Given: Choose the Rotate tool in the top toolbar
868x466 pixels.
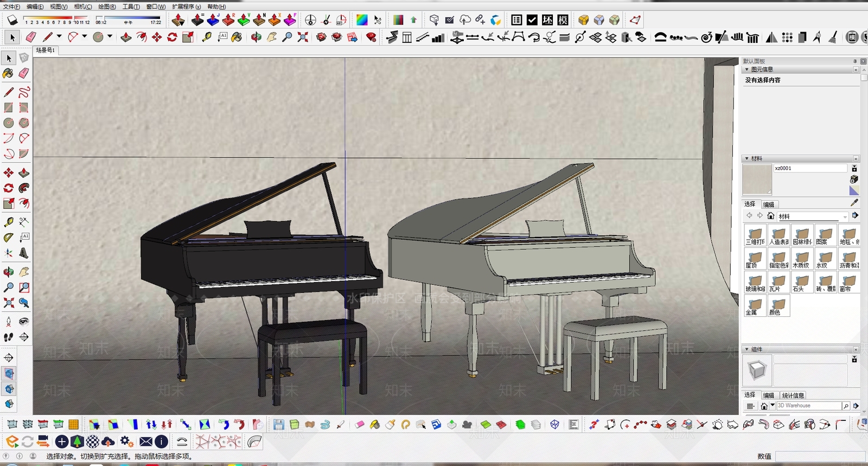Looking at the screenshot, I should click(x=172, y=37).
